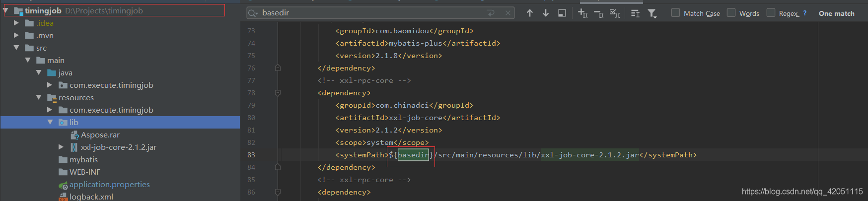Click the resources folder icon
The width and height of the screenshot is (868, 201).
pyautogui.click(x=52, y=97)
